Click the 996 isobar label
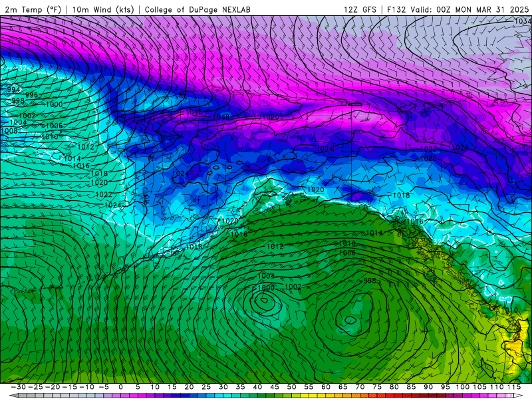This screenshot has width=532, height=399. (x=31, y=94)
